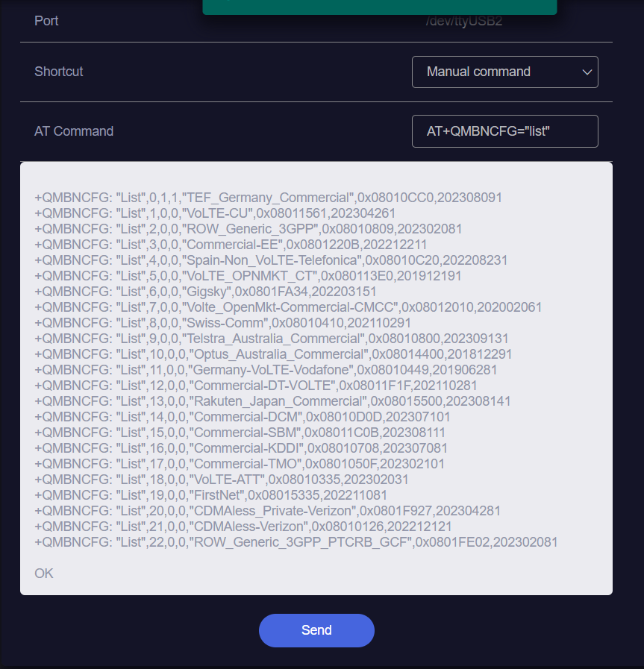Click the OK response text
The height and width of the screenshot is (669, 644).
pos(44,573)
